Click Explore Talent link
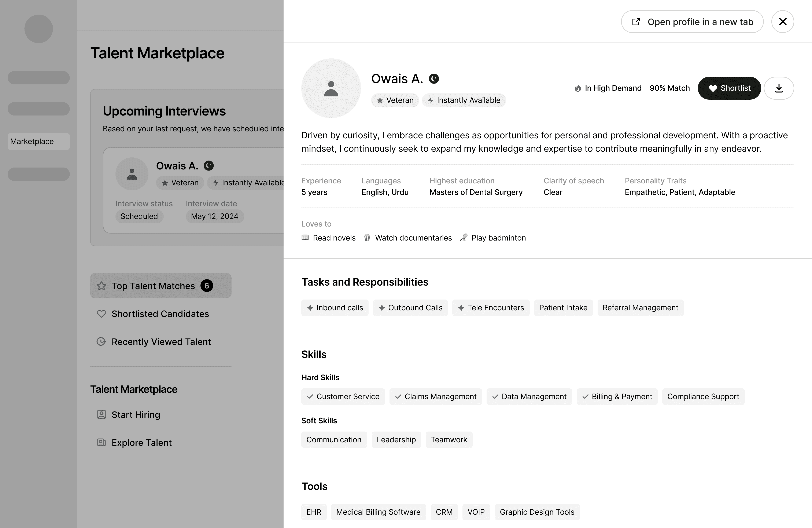812x528 pixels. click(141, 443)
